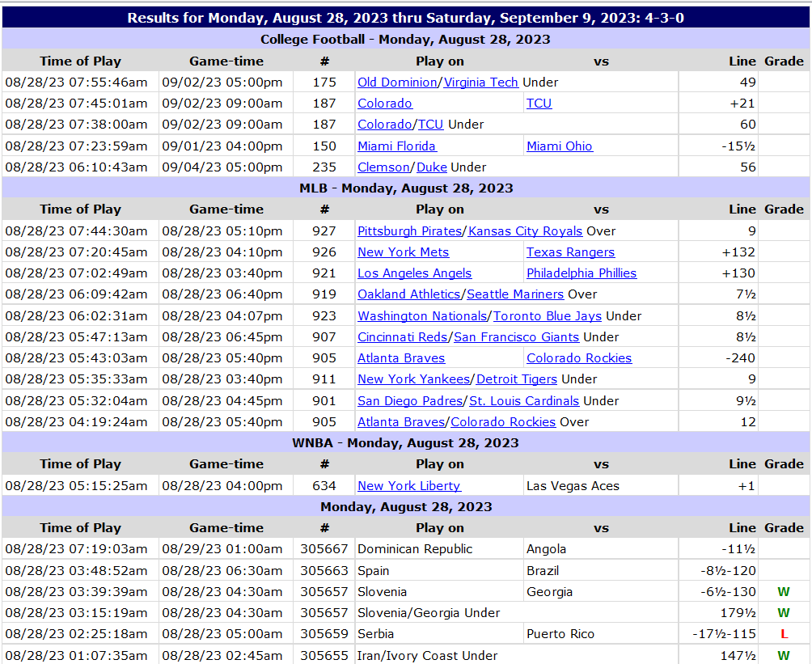This screenshot has height=664, width=812.
Task: Open the Detroit Tigers link
Action: coord(517,379)
